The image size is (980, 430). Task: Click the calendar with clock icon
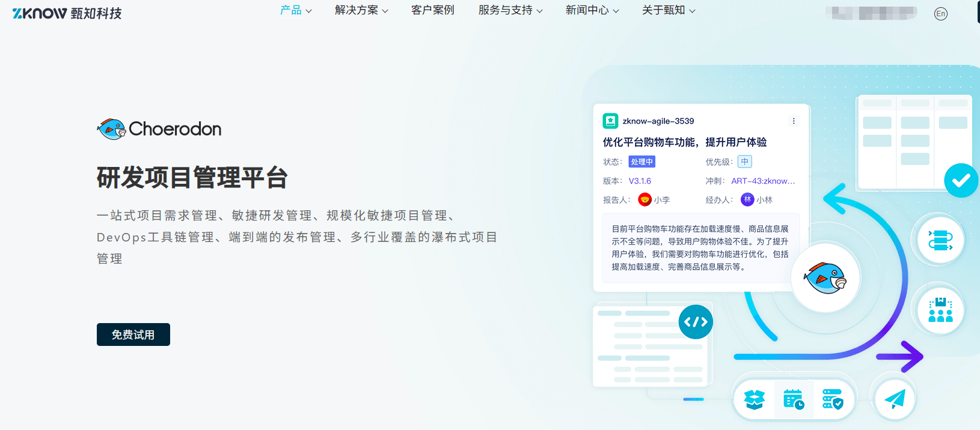point(794,399)
